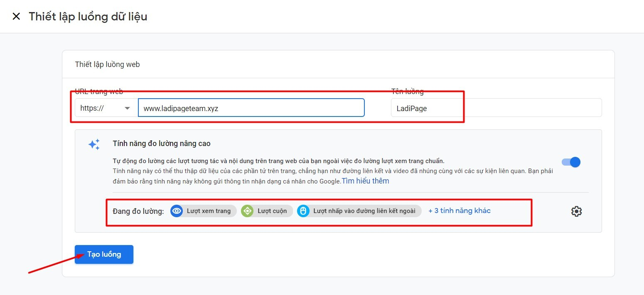Click "Lượt nhấp vào đường liên kết ngoài" chip
Image resolution: width=644 pixels, height=295 pixels.
point(364,211)
